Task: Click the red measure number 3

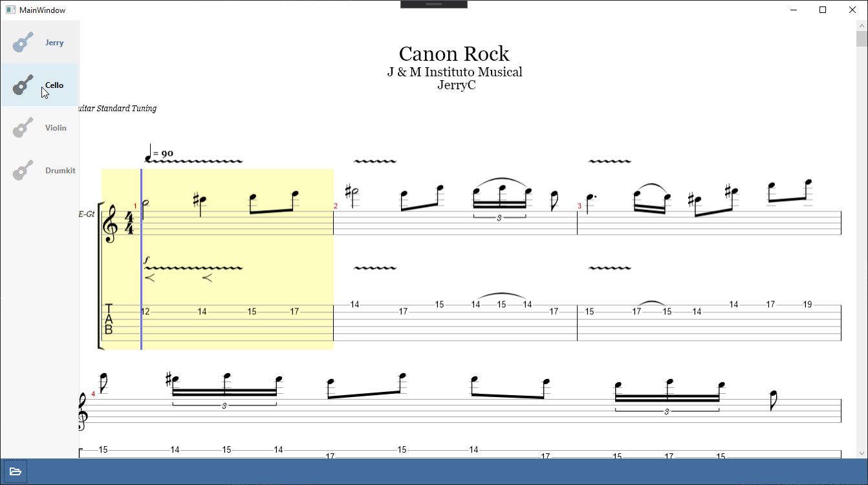Action: pyautogui.click(x=580, y=206)
